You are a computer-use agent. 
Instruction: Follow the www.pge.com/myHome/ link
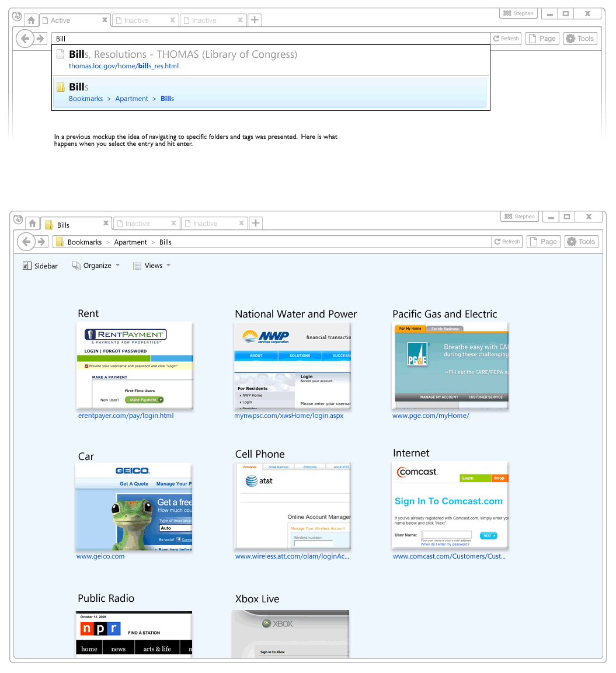[x=430, y=416]
